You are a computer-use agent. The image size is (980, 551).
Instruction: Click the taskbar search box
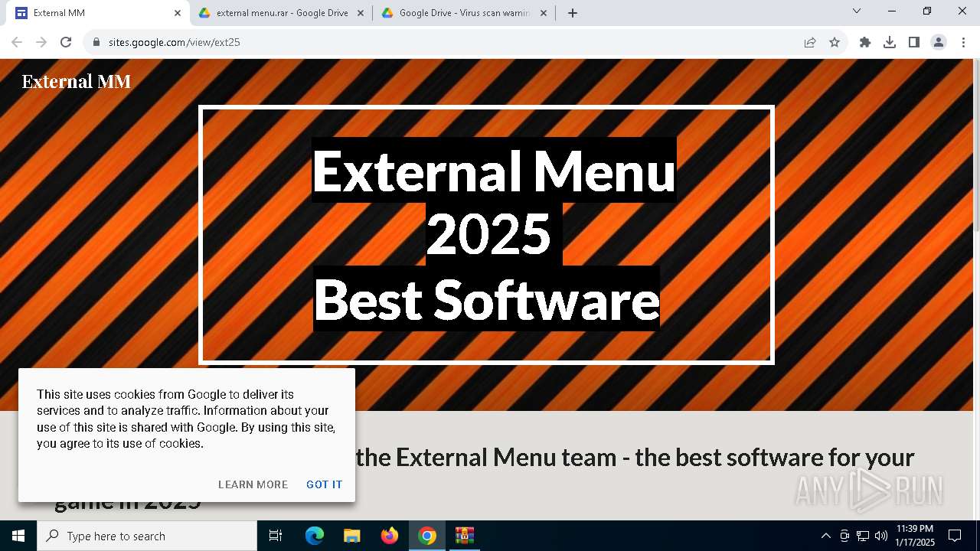click(x=147, y=536)
